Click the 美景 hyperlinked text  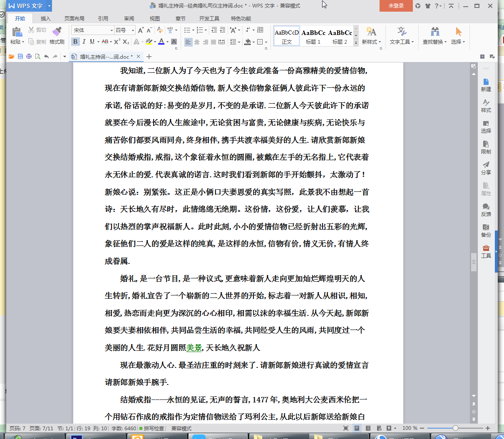tap(194, 347)
